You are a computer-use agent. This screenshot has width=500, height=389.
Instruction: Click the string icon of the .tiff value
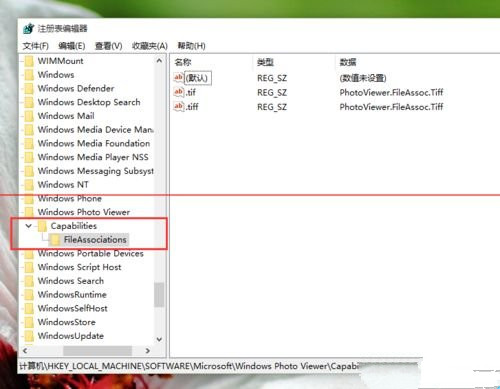point(179,106)
